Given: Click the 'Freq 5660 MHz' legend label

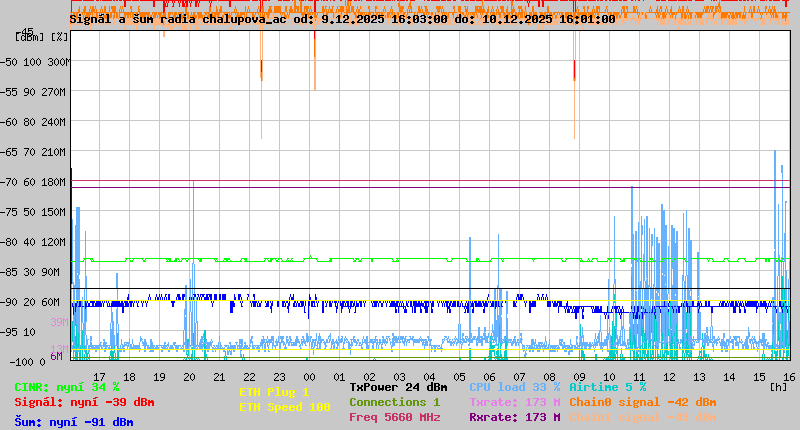Looking at the screenshot, I should point(394,417).
